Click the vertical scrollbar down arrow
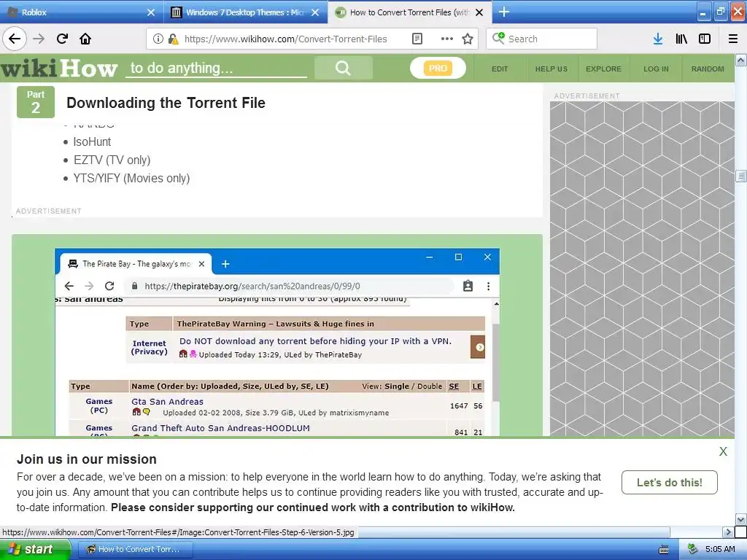Screen dimensions: 747x560 740,519
